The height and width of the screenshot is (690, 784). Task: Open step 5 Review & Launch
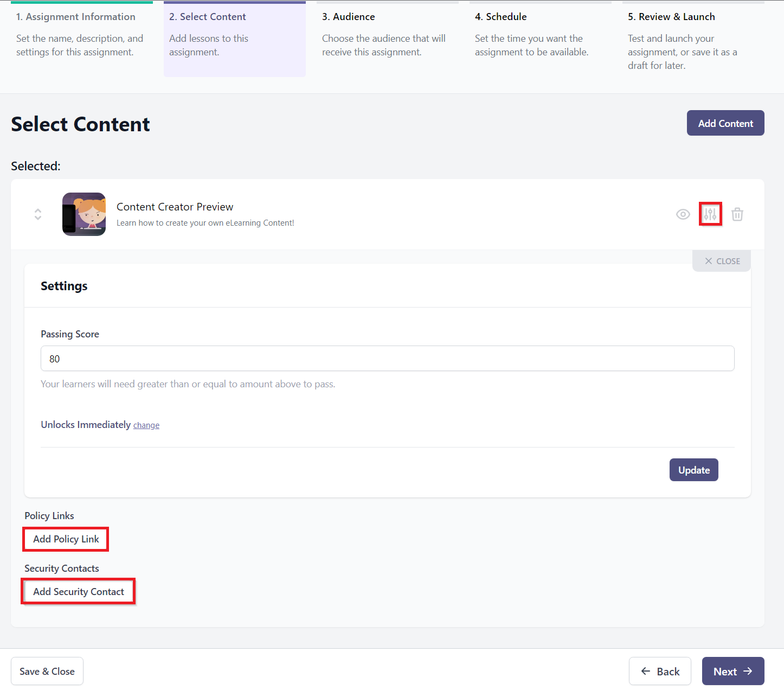tap(693, 39)
